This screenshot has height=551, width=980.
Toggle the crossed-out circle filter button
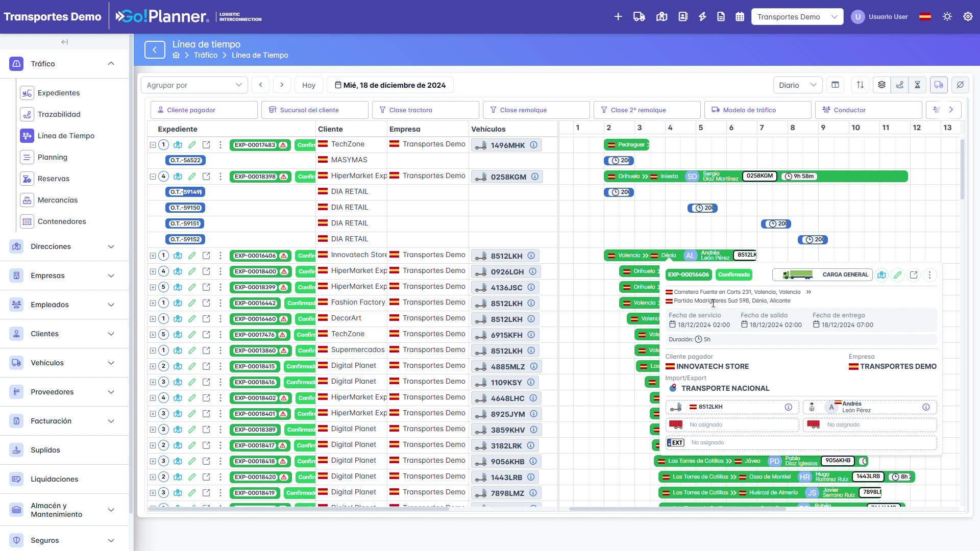coord(960,85)
